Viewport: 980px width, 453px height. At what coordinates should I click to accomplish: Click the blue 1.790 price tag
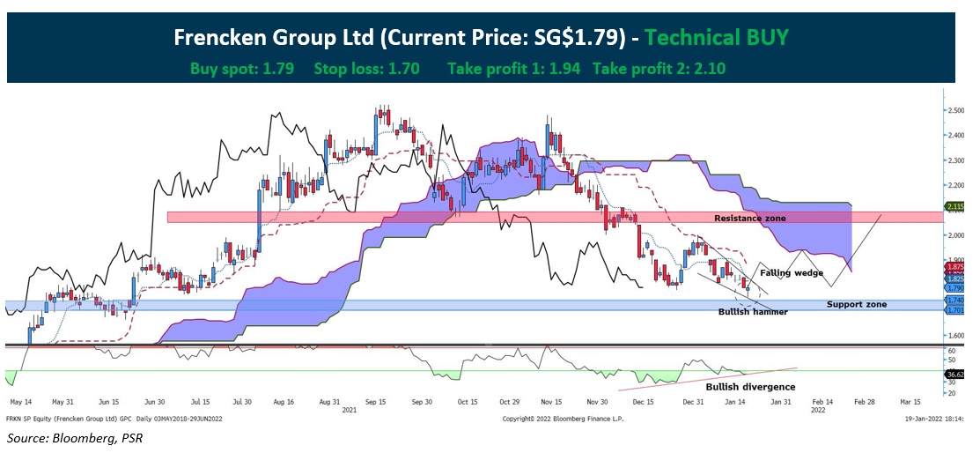pyautogui.click(x=955, y=288)
